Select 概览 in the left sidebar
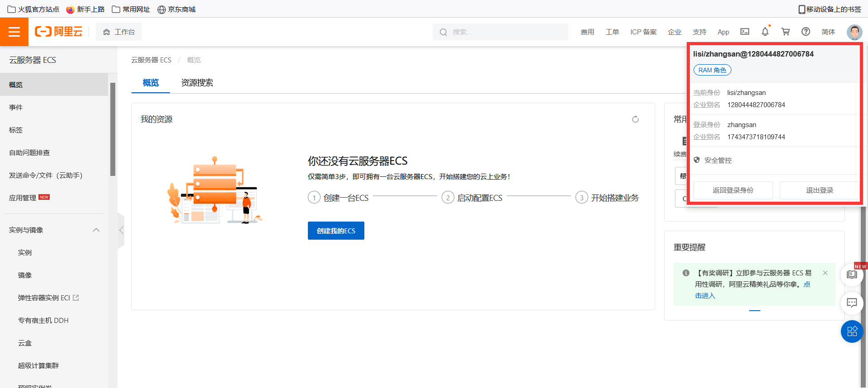The image size is (868, 388). [54, 85]
